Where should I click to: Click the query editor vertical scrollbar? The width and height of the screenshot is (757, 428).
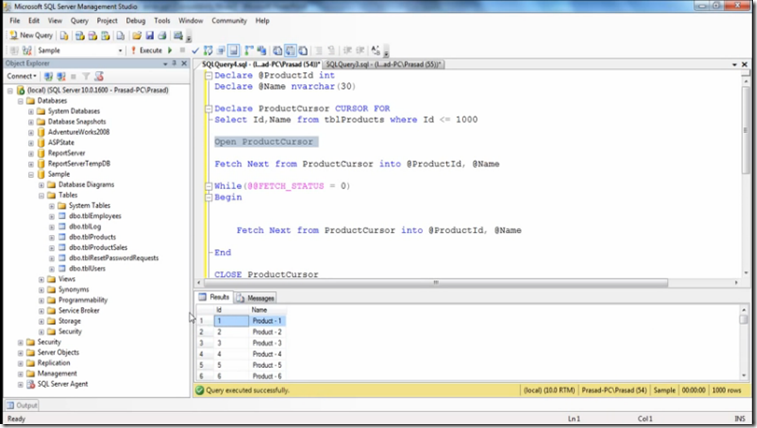(746, 130)
